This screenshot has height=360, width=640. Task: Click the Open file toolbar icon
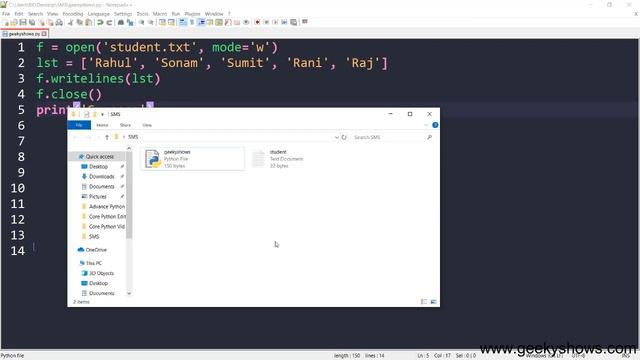coord(14,22)
